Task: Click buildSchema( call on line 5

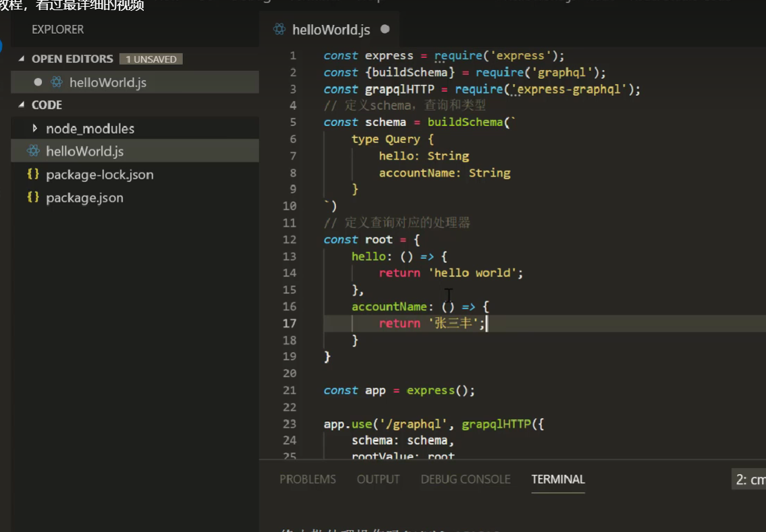Action: click(x=468, y=122)
